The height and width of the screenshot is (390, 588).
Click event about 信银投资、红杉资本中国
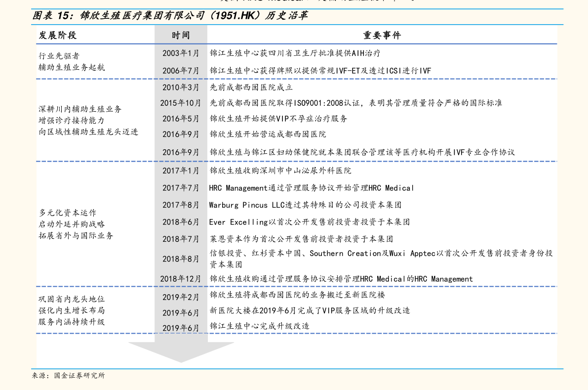click(x=381, y=259)
